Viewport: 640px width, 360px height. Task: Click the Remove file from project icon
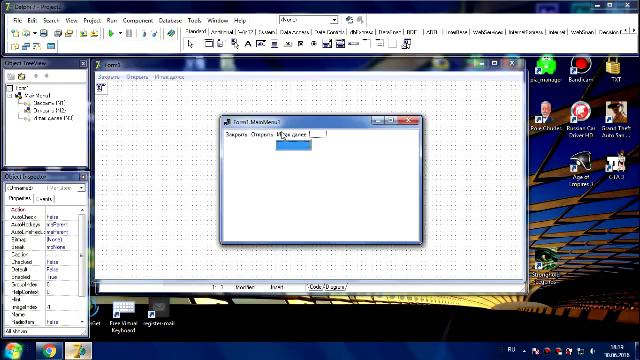point(94,33)
